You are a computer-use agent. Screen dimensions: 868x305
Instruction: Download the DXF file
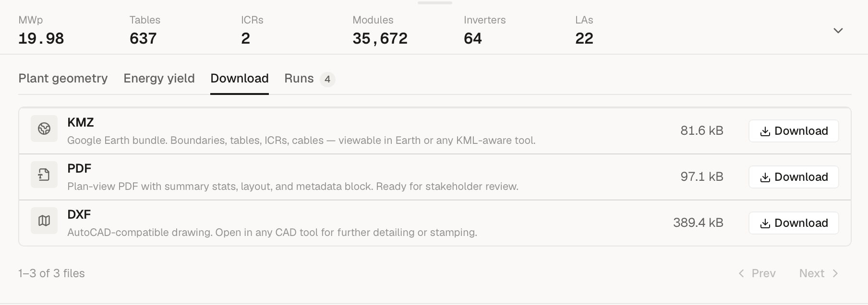794,223
